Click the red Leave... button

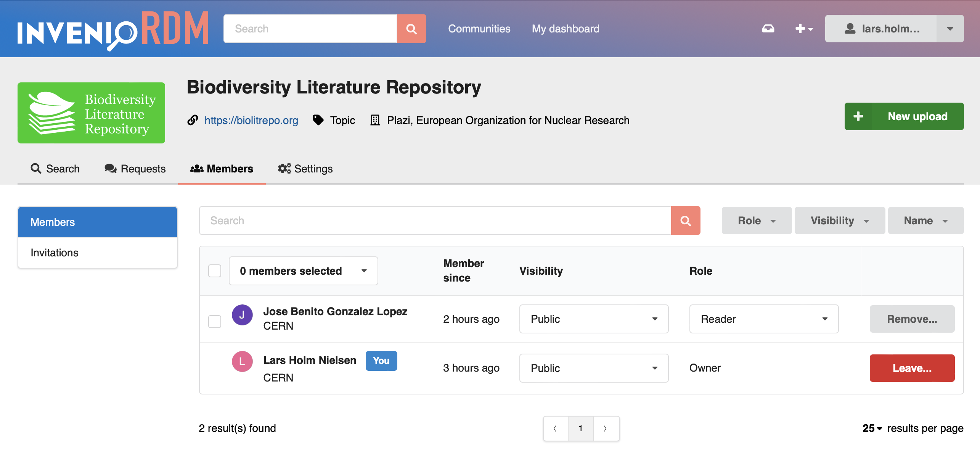[912, 368]
